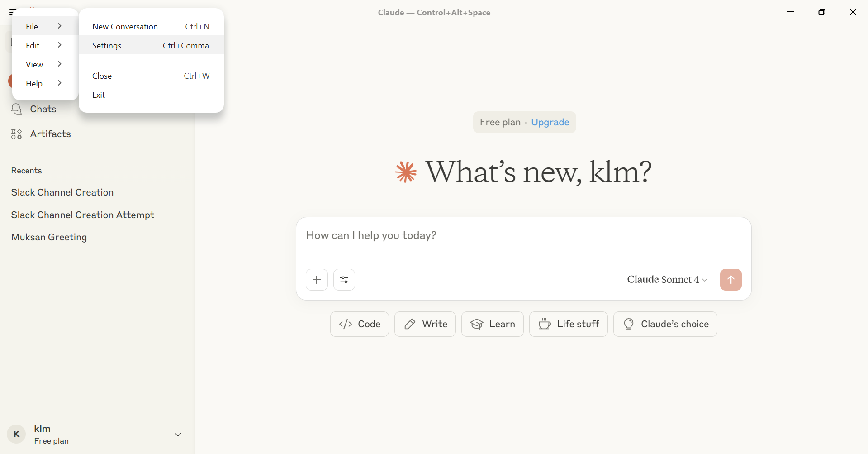Select the Learn suggestion chip
The width and height of the screenshot is (868, 454).
point(493,324)
